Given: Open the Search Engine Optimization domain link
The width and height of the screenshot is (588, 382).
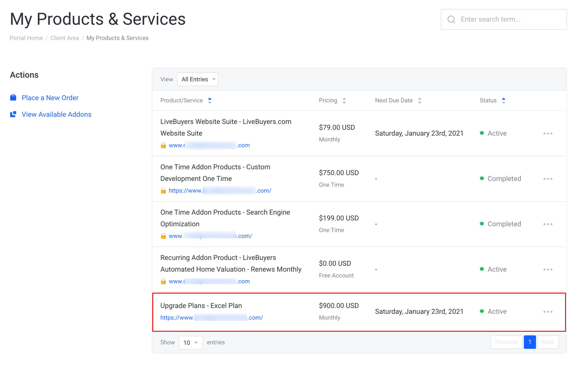Looking at the screenshot, I should 210,236.
